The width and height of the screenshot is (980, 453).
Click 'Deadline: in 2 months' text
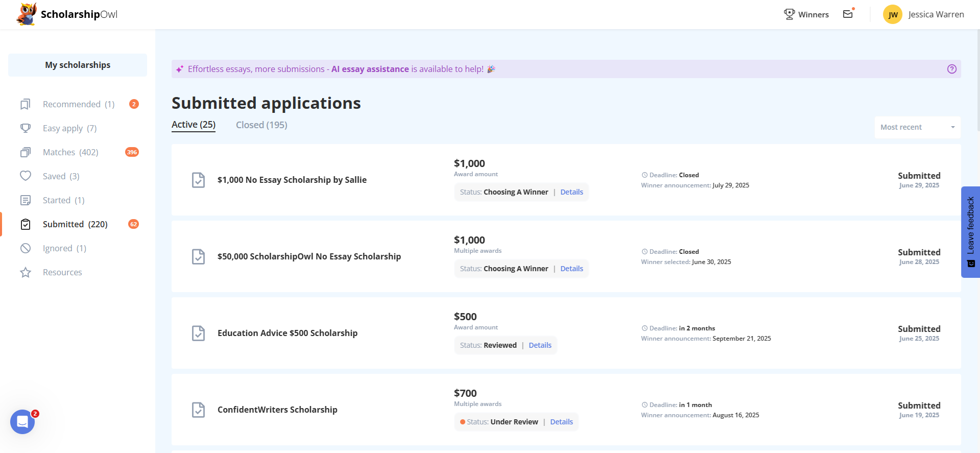pos(682,328)
